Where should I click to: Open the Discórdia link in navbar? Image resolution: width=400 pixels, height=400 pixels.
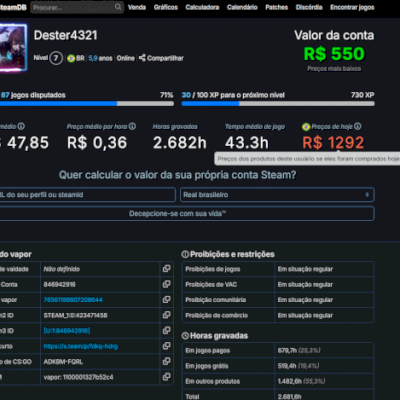[309, 7]
